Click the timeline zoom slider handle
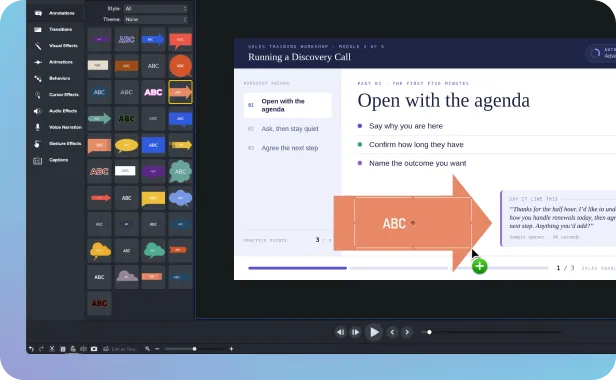 coord(194,349)
